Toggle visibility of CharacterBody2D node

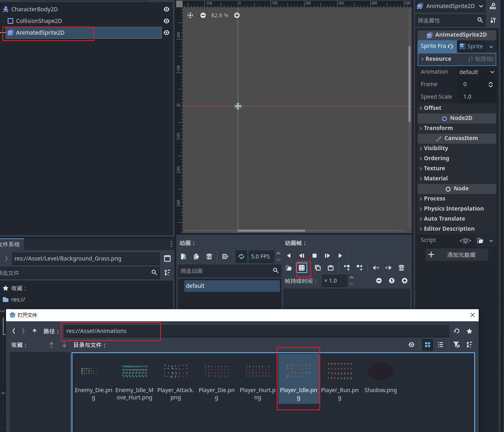167,9
